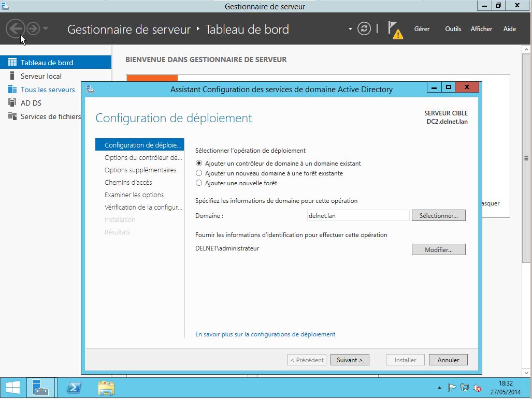Image resolution: width=532 pixels, height=399 pixels.
Task: Click the refresh icon in the header
Action: coord(364,29)
